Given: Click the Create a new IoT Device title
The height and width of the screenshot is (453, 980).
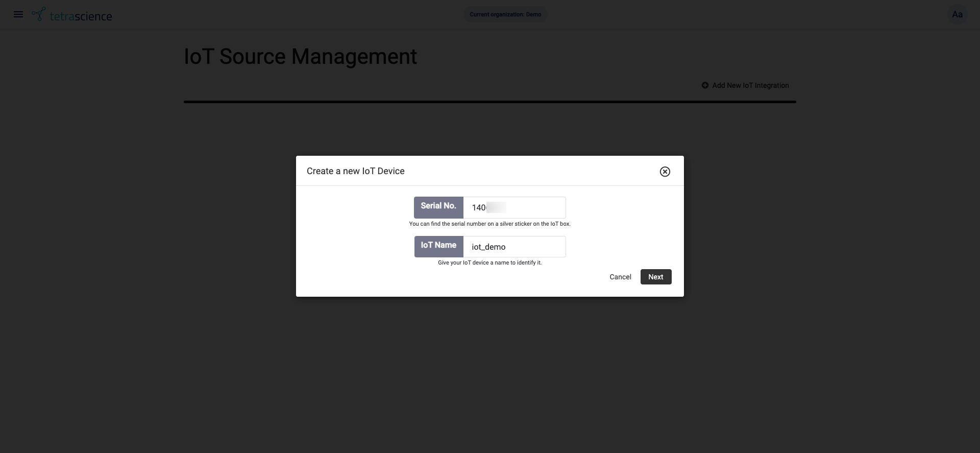Looking at the screenshot, I should pyautogui.click(x=356, y=171).
